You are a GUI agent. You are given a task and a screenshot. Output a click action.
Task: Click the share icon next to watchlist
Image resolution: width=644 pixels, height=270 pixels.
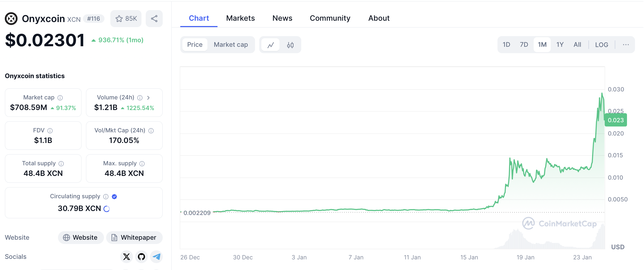coord(154,19)
